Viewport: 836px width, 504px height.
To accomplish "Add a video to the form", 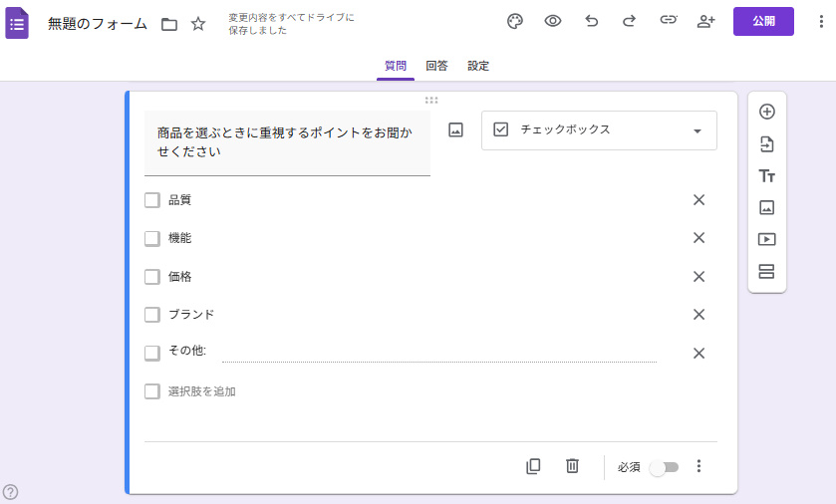I will (x=766, y=239).
